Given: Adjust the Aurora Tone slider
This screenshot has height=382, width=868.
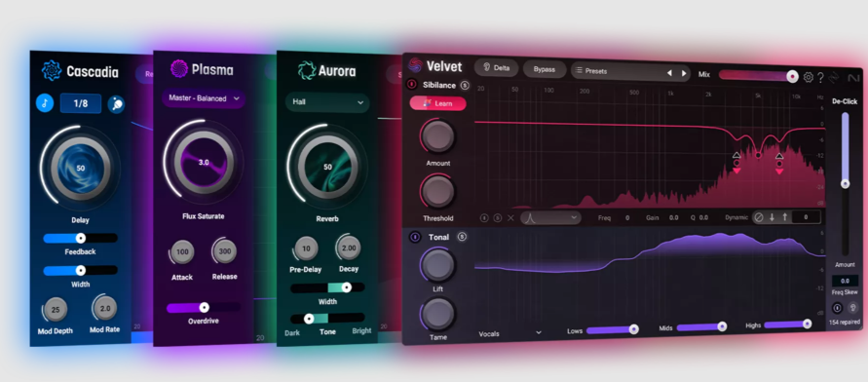Looking at the screenshot, I should click(x=327, y=319).
